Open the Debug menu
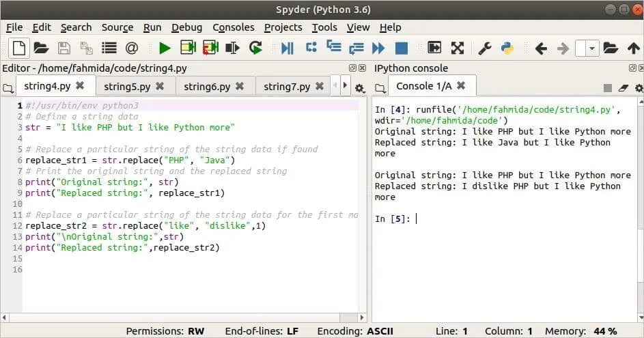This screenshot has height=338, width=644. coord(187,27)
